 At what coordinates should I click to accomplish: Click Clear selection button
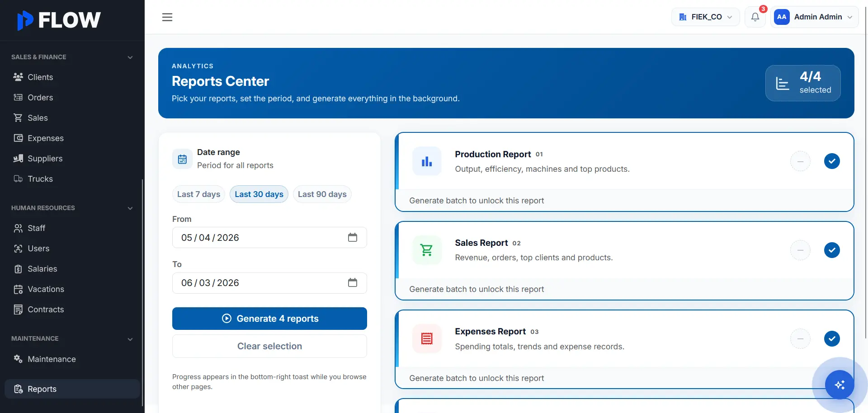click(269, 346)
